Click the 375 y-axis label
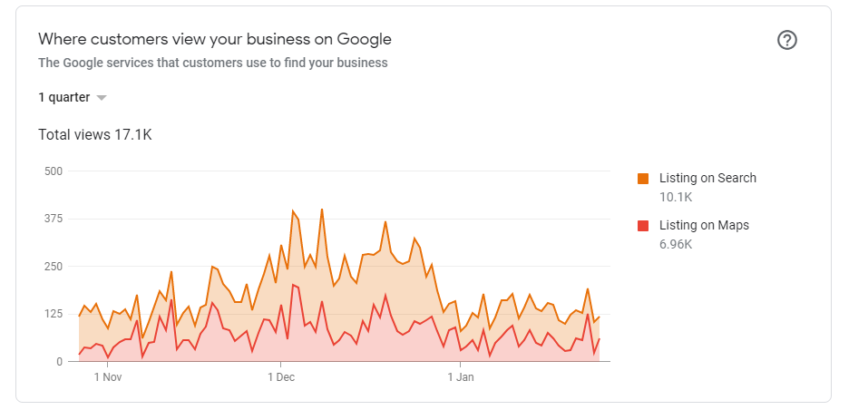Screen dimensions: 868x410 click(54, 220)
